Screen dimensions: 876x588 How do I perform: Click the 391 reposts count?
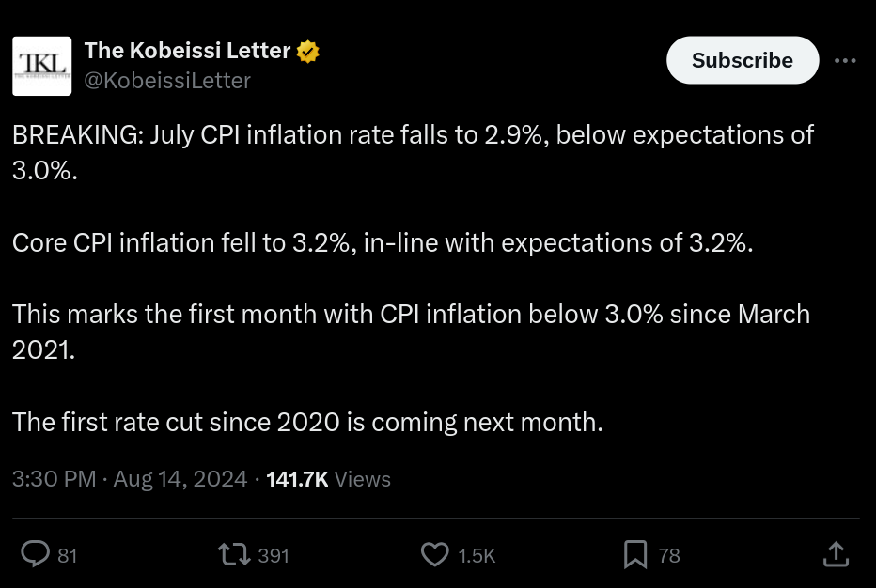[x=274, y=556]
